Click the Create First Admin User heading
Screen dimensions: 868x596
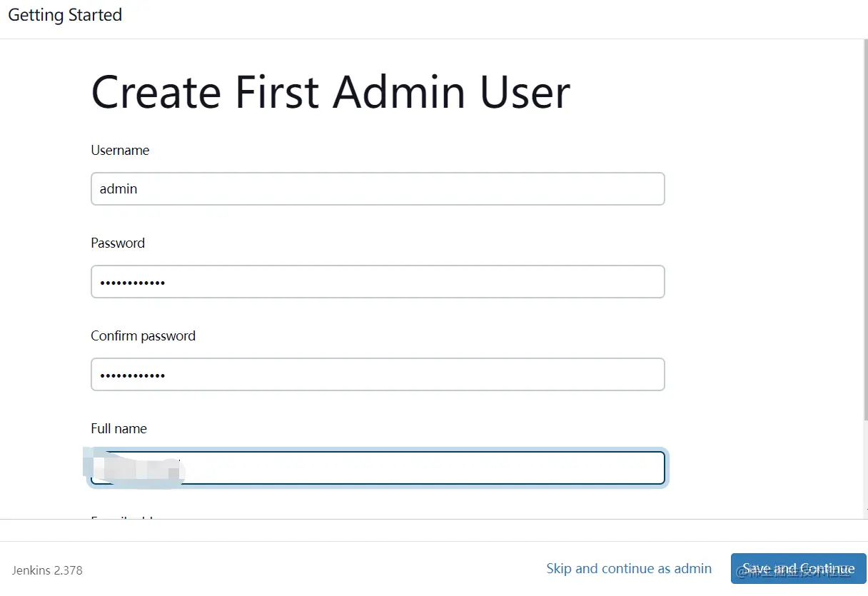(x=330, y=93)
